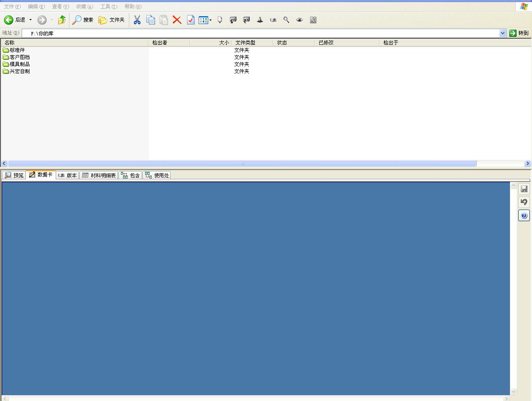Viewport: 532px width, 401px height.
Task: Open the 工具 menu
Action: click(x=108, y=6)
